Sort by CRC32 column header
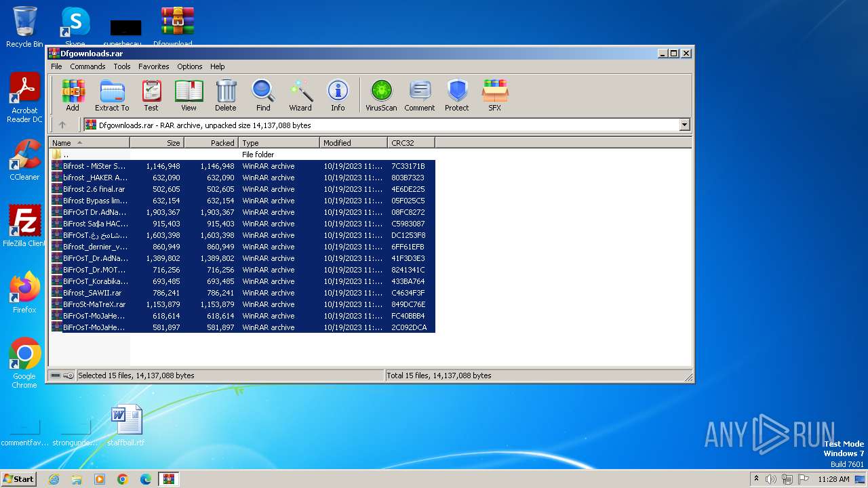The image size is (868, 488). pos(412,143)
